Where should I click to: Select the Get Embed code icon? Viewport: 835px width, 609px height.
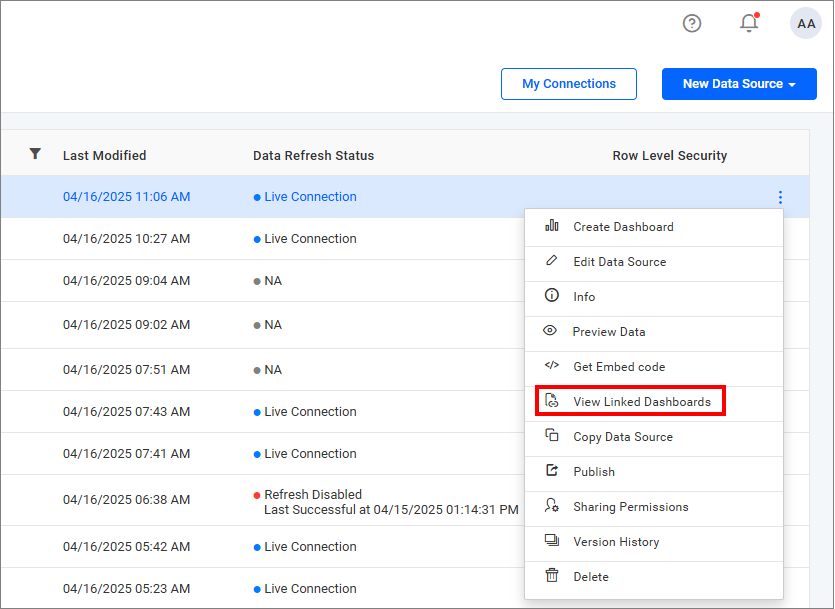pyautogui.click(x=552, y=366)
